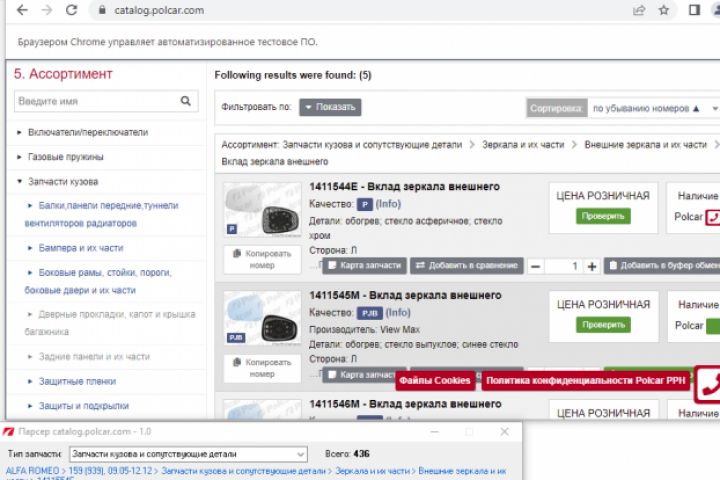Viewport: 720px width, 480px height.
Task: Click the address bar URL catalog.polcar.com
Action: coord(159,10)
